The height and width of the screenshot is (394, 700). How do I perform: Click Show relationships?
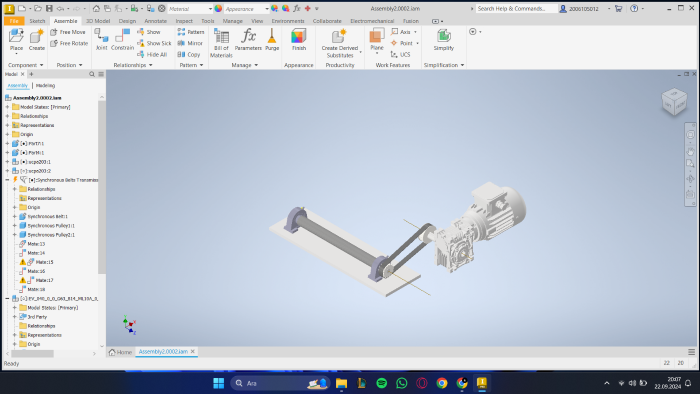tap(149, 32)
